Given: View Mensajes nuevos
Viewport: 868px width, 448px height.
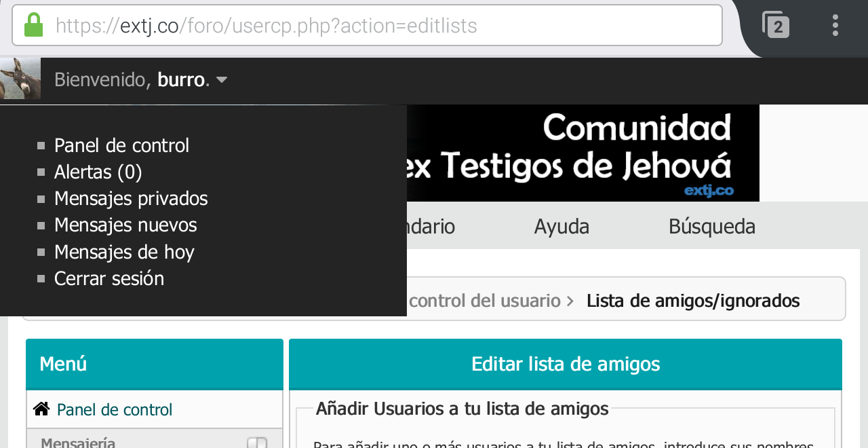Looking at the screenshot, I should click(x=125, y=225).
